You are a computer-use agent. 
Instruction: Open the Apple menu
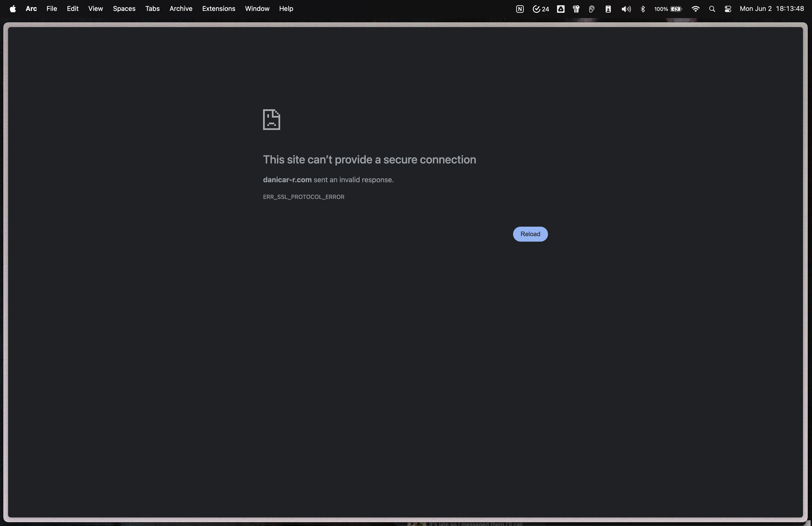[13, 9]
